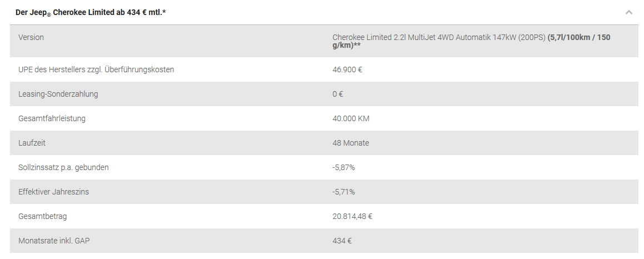644x259 pixels.
Task: Click the Gesamtfahrleistung row label
Action: 52,118
